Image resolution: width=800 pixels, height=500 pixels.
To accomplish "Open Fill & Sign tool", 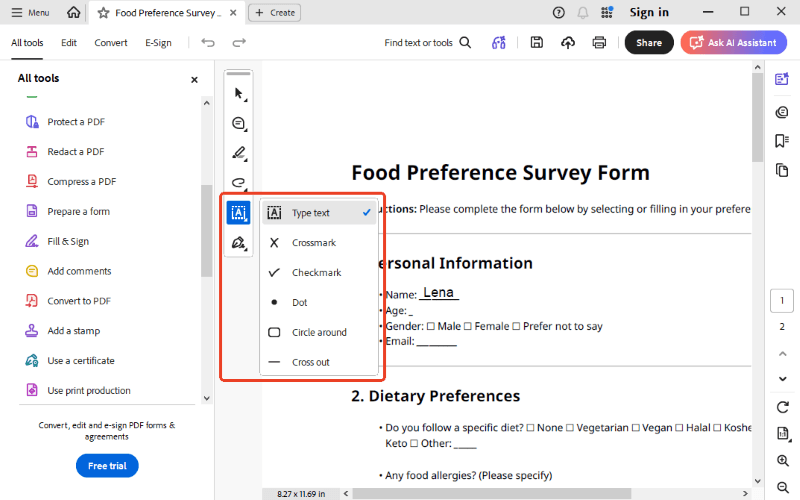I will coord(57,241).
